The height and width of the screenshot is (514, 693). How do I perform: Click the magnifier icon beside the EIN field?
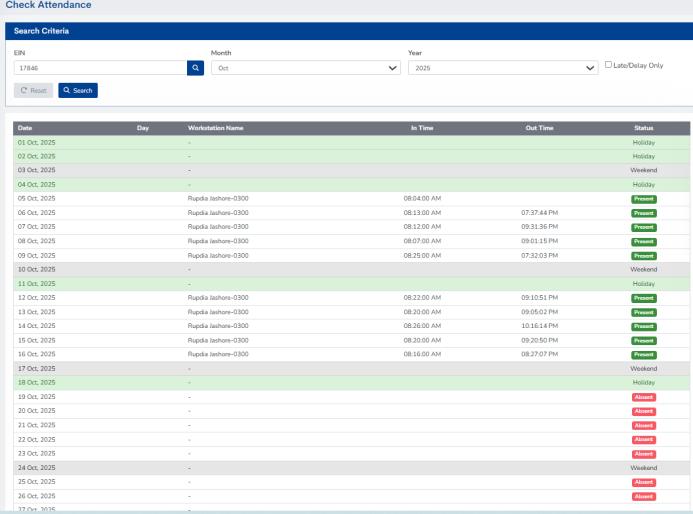click(196, 68)
